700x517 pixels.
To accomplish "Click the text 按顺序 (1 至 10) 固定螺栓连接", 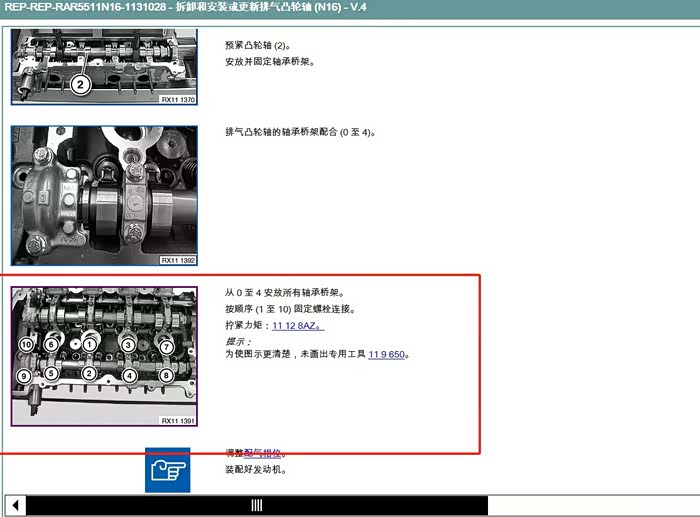I will 290,309.
